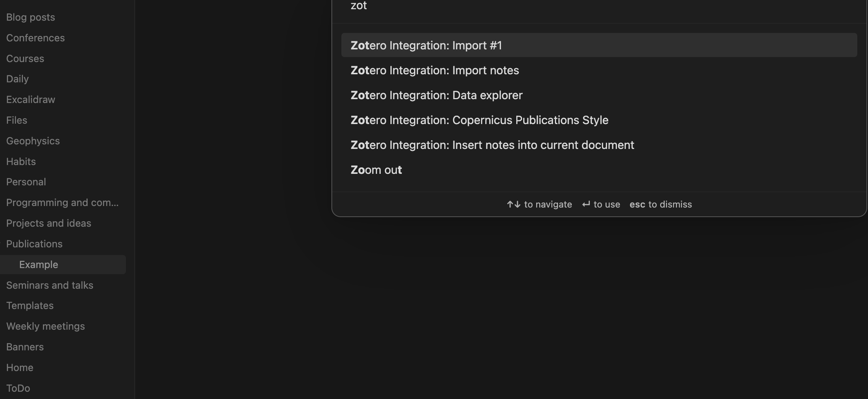
Task: Open the Publications folder
Action: 34,244
